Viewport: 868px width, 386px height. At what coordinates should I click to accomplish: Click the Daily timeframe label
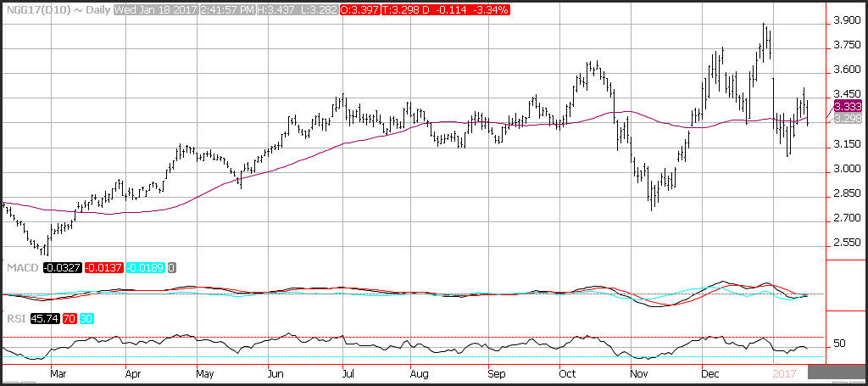pyautogui.click(x=97, y=7)
